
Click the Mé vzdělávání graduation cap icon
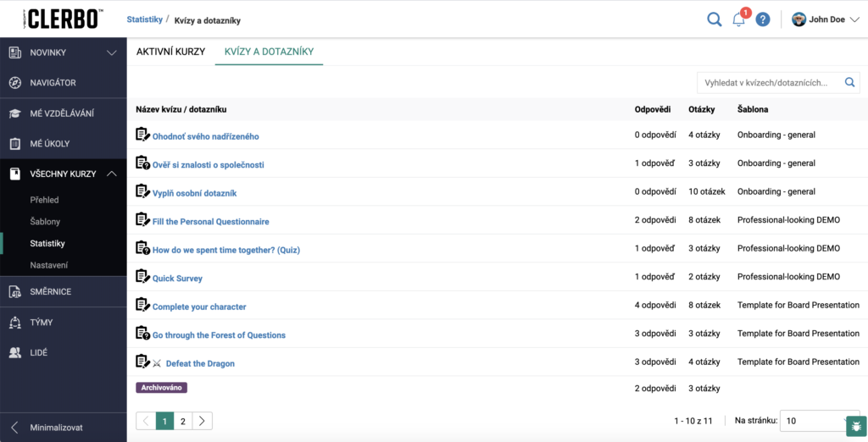15,113
